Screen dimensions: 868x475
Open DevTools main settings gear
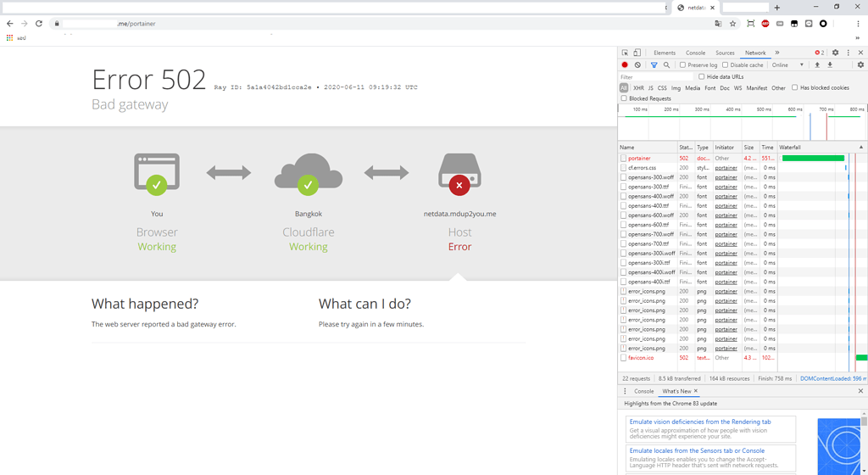(x=835, y=53)
